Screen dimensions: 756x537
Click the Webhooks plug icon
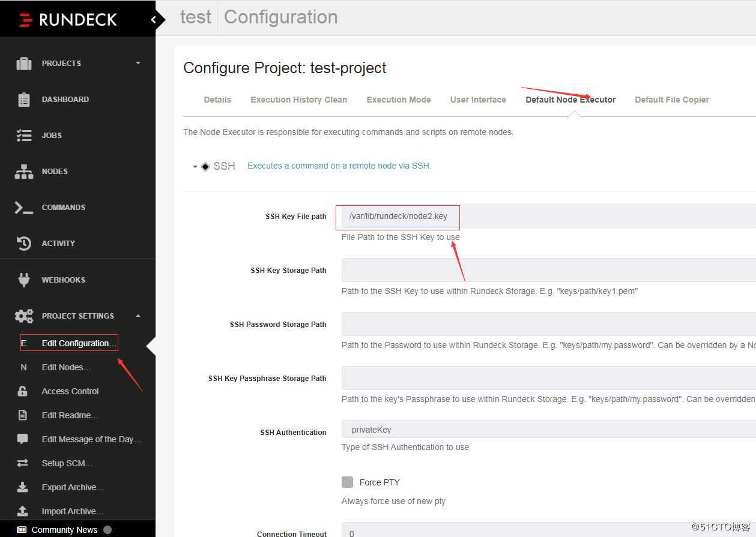(23, 280)
